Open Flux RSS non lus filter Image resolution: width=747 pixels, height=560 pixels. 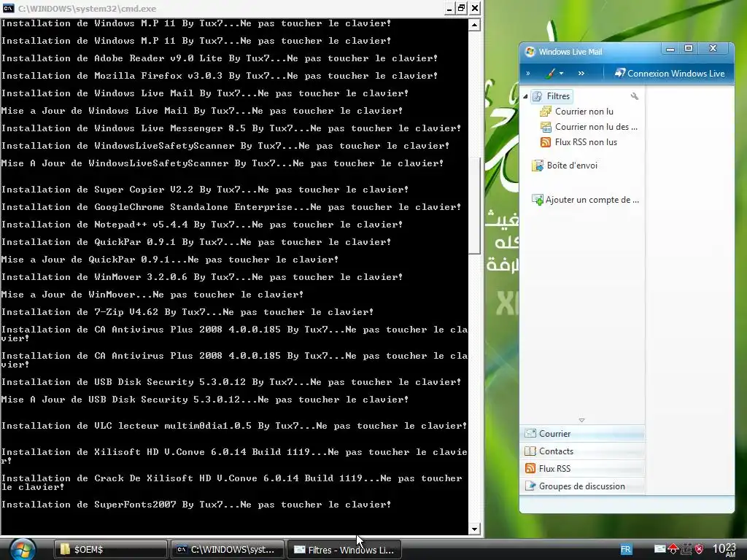[578, 142]
